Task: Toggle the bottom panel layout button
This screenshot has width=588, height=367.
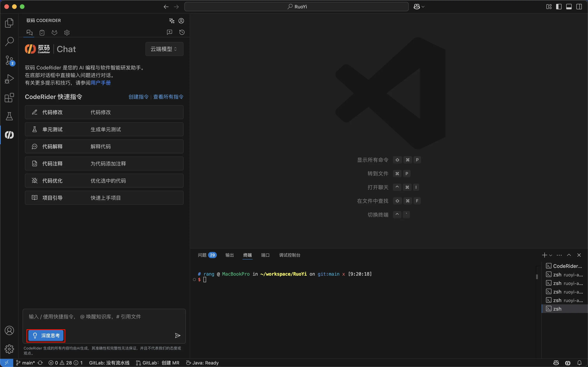Action: [x=569, y=7]
